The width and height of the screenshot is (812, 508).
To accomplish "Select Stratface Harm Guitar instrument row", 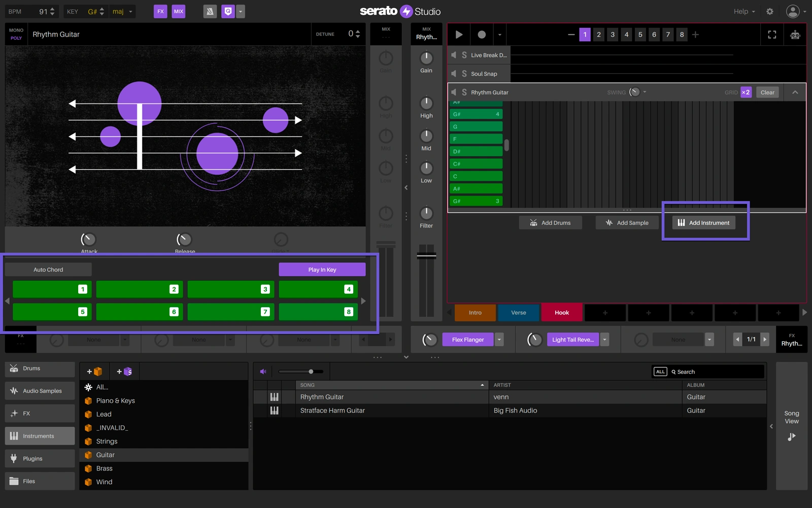I will [510, 410].
